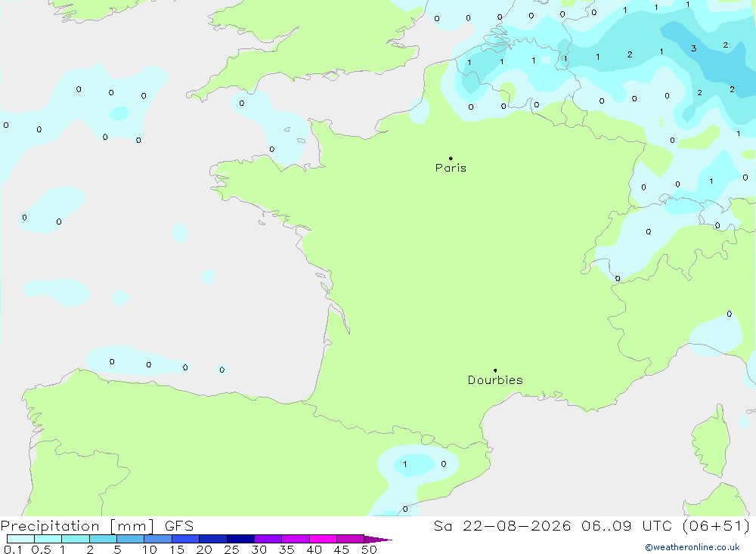This screenshot has width=756, height=554.
Task: Pick the 2–5 mm legend color swatch
Action: pos(103,539)
